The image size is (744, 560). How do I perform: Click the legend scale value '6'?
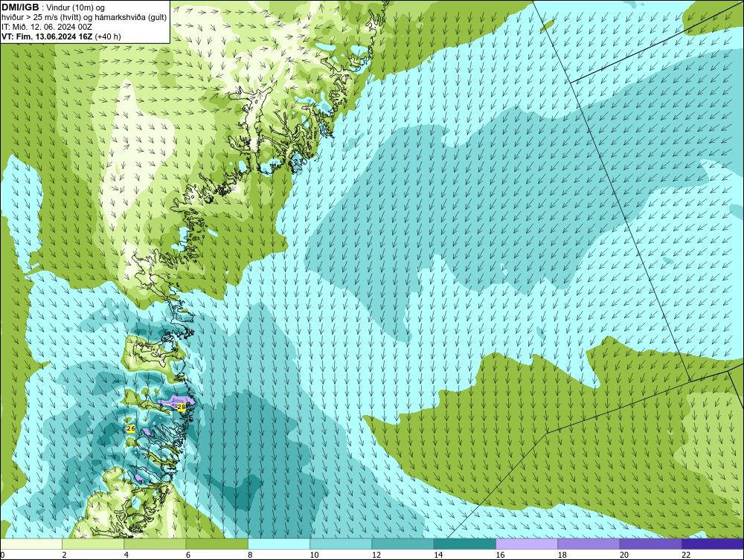pyautogui.click(x=188, y=555)
